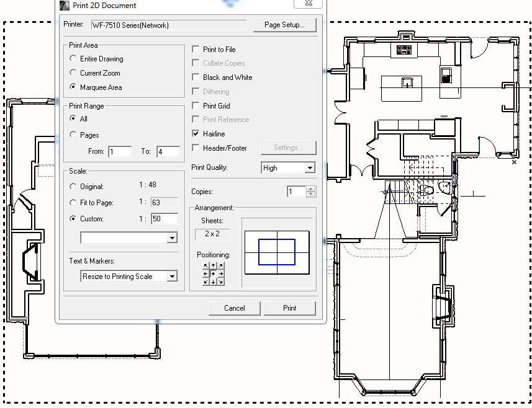Set positioning to bottom-center down arrow
The width and height of the screenshot is (532, 408).
pyautogui.click(x=213, y=282)
